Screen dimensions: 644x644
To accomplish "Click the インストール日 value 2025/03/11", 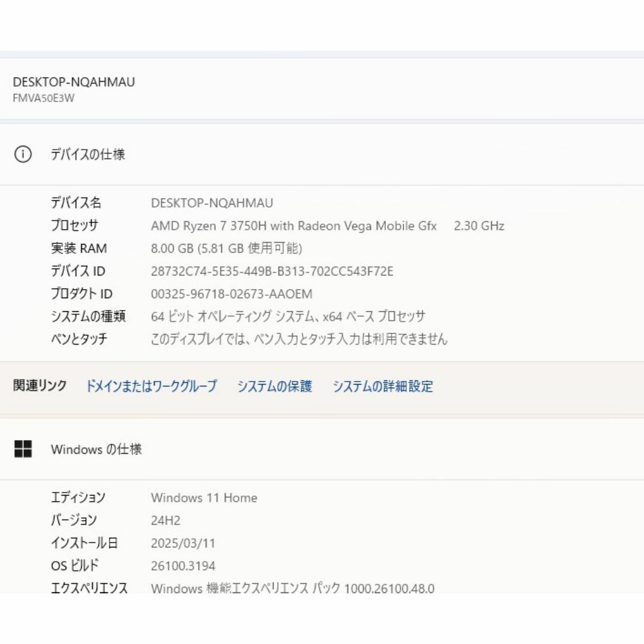I will [x=183, y=543].
